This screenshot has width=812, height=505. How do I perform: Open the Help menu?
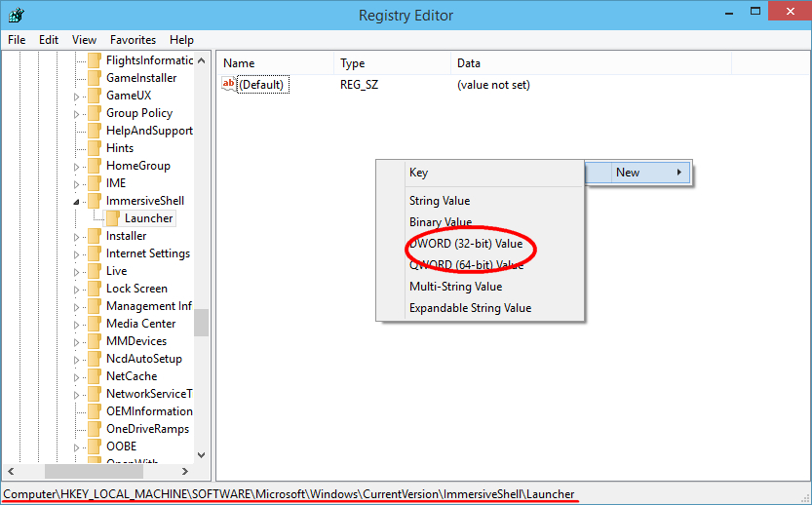pos(181,40)
